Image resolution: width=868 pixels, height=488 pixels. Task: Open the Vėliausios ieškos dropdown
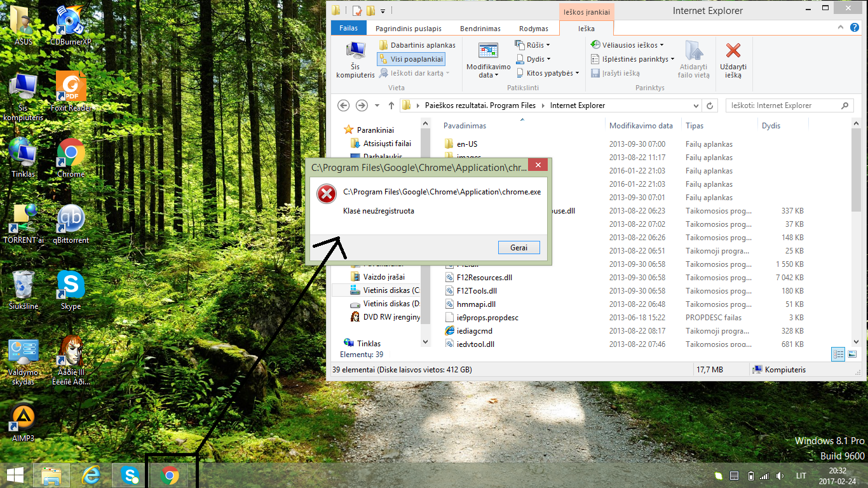[x=627, y=45]
